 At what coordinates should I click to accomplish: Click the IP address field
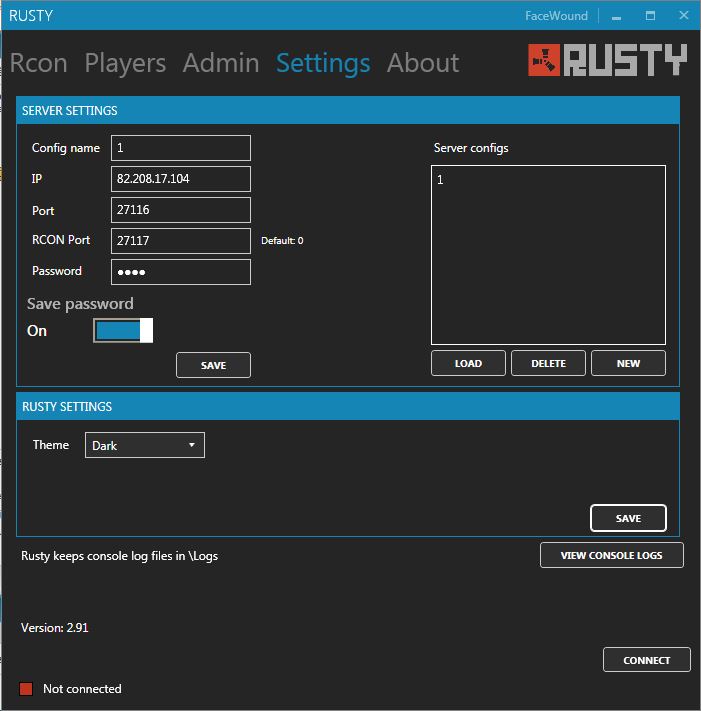(181, 179)
